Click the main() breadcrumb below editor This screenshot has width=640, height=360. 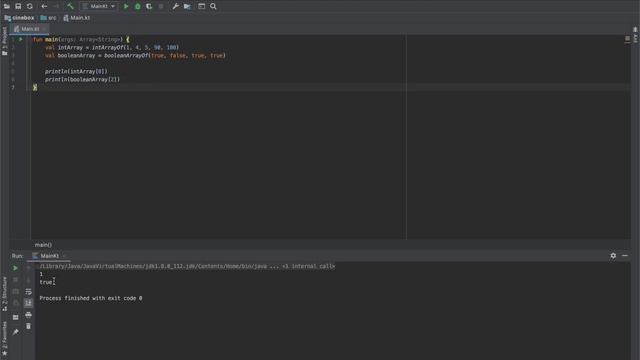(x=43, y=245)
